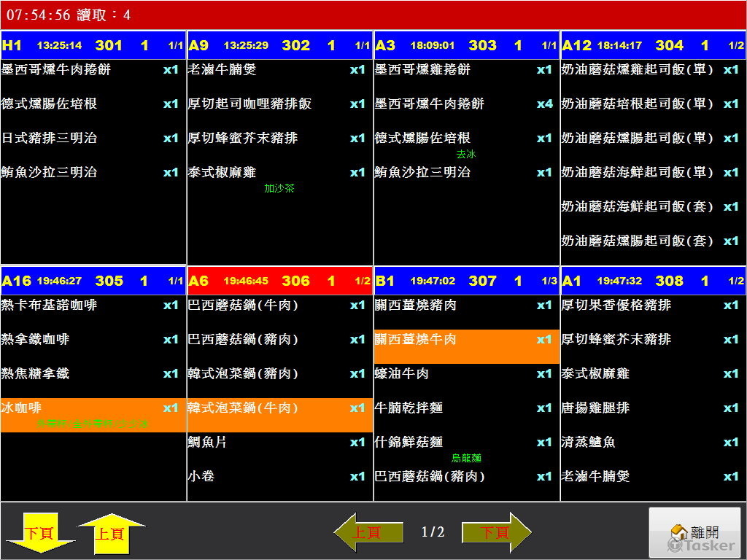Click 熱焦糖拿鐵 in order 305
This screenshot has height=560, width=747.
click(93, 373)
